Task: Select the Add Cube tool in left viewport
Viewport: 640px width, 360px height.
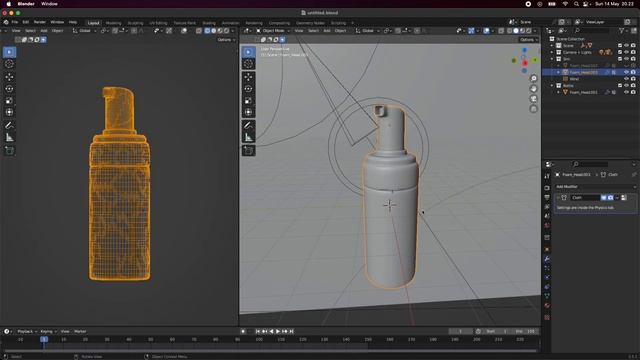Action: 9,151
